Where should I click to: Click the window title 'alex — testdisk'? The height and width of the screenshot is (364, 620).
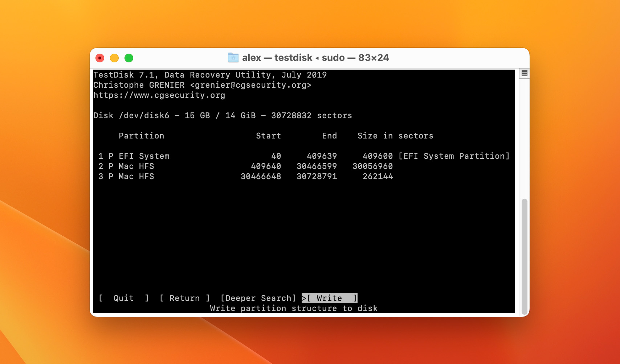tap(277, 58)
